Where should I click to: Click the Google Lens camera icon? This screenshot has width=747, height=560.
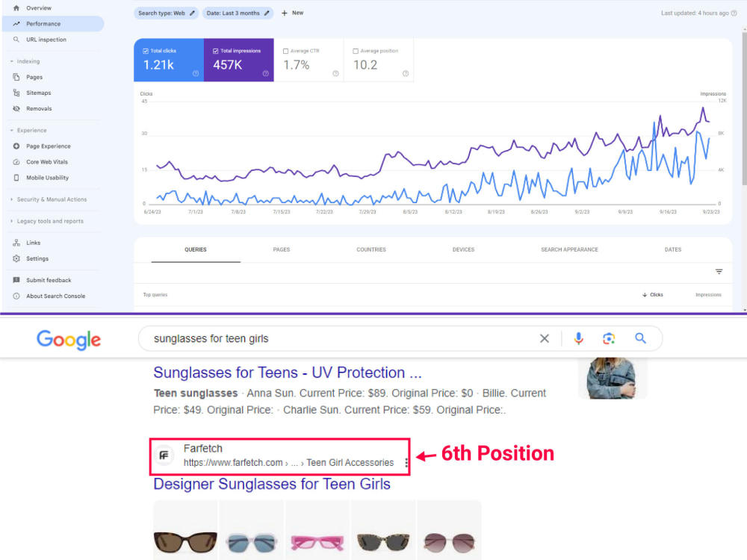click(609, 338)
